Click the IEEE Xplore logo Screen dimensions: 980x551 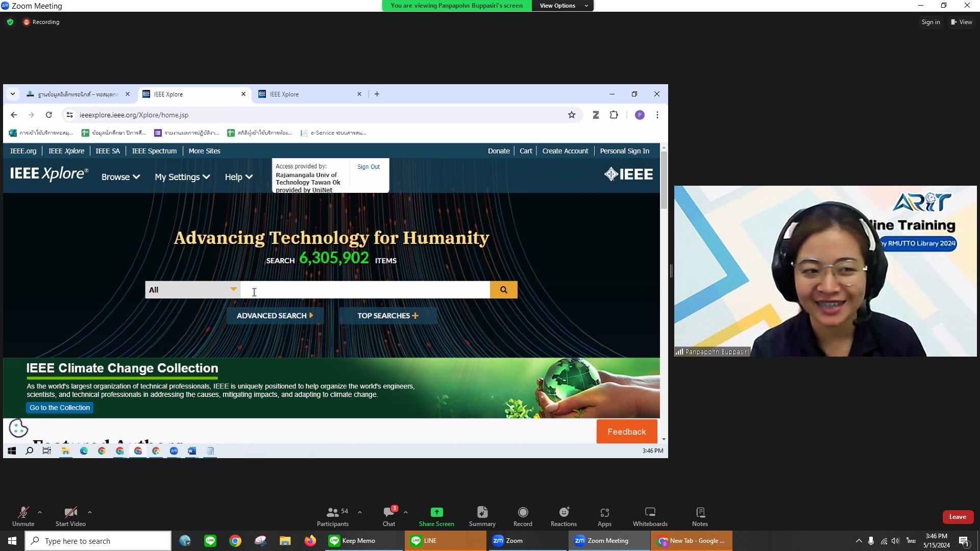pos(49,174)
